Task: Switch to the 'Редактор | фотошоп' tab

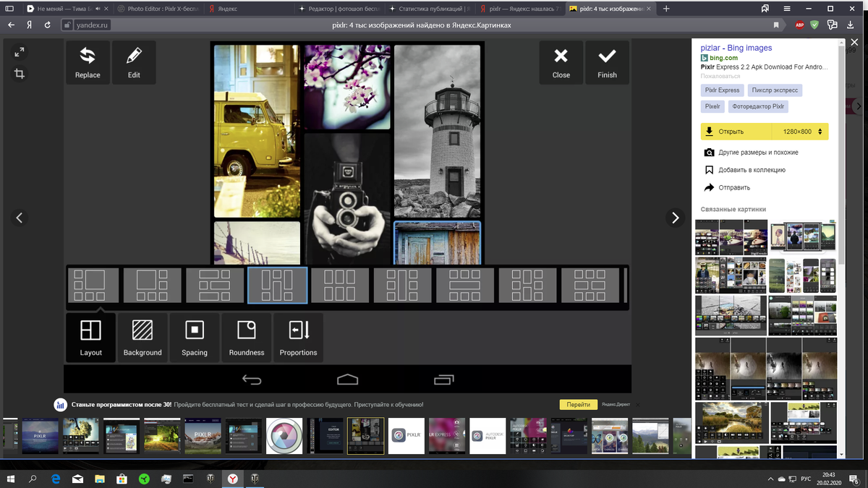Action: [339, 9]
